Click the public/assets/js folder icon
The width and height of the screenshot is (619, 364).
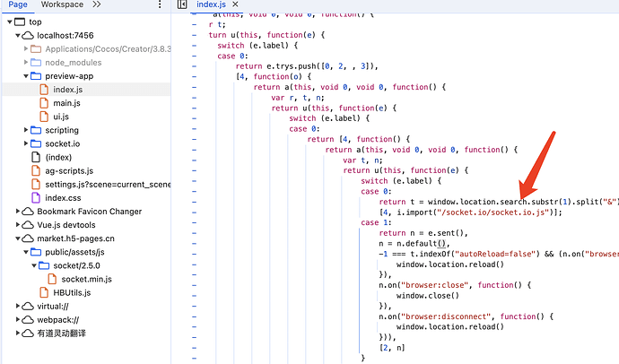pos(36,252)
